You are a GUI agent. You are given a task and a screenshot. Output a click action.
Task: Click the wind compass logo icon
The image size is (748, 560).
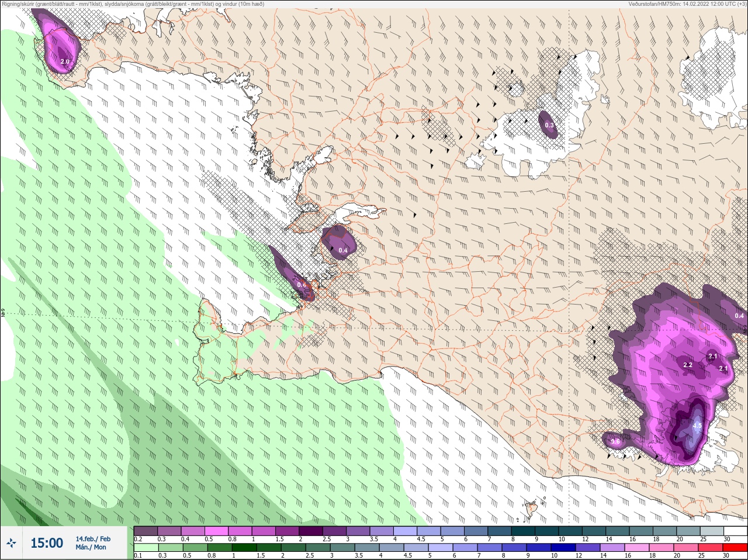pos(11,543)
